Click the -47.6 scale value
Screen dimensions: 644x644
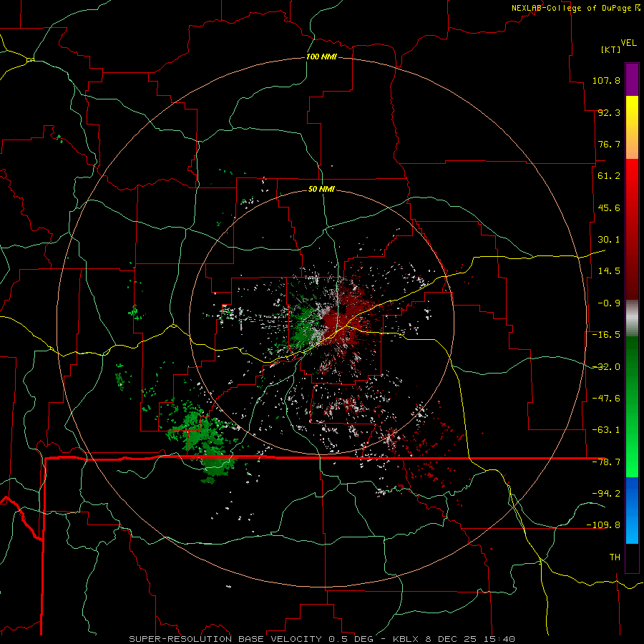tap(606, 399)
